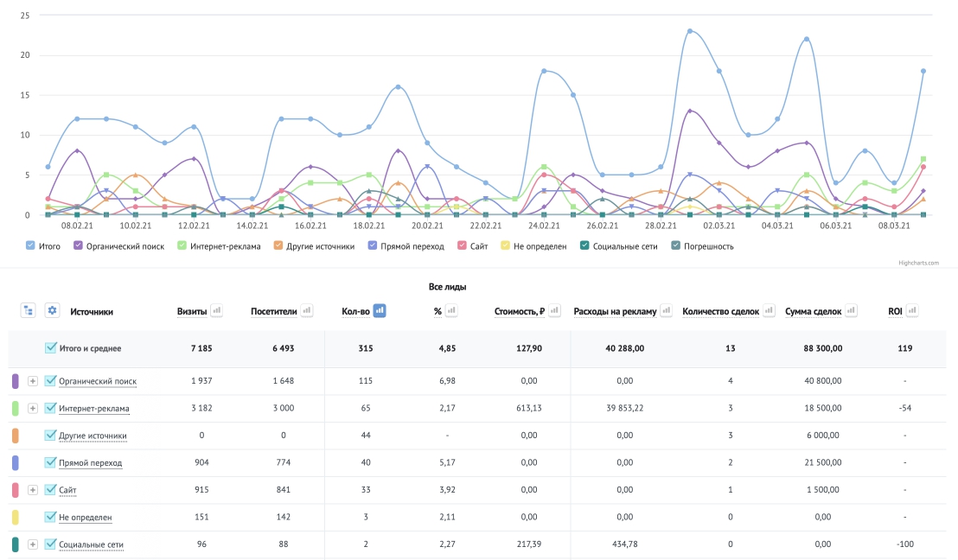
Task: Show chart for Расходы на рекламу
Action: click(666, 311)
